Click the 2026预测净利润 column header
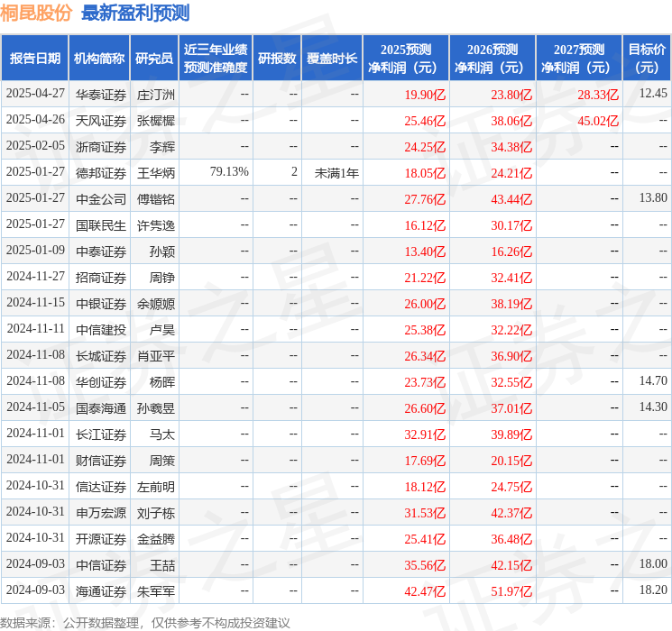Screen dimensions: 672x631 pyautogui.click(x=492, y=59)
